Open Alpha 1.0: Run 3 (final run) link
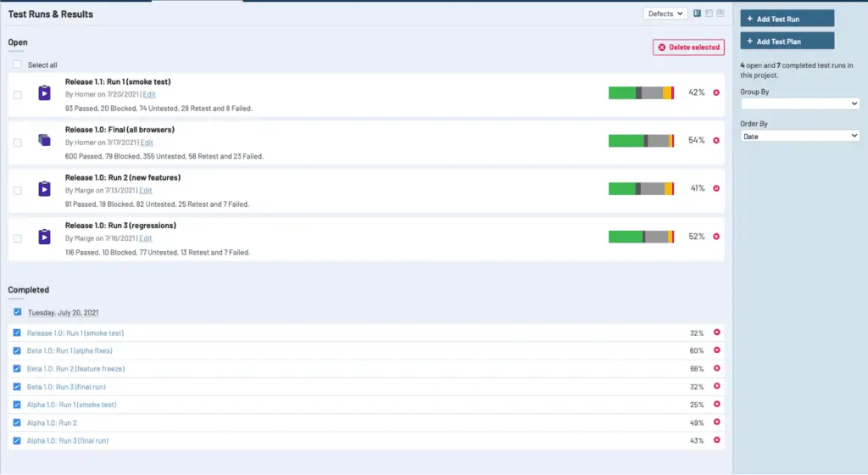 68,441
